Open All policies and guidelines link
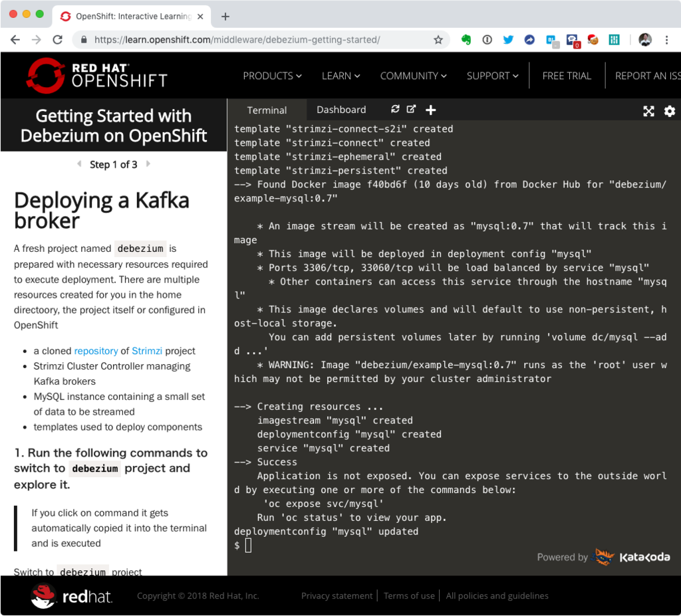Image resolution: width=681 pixels, height=616 pixels. 497,595
